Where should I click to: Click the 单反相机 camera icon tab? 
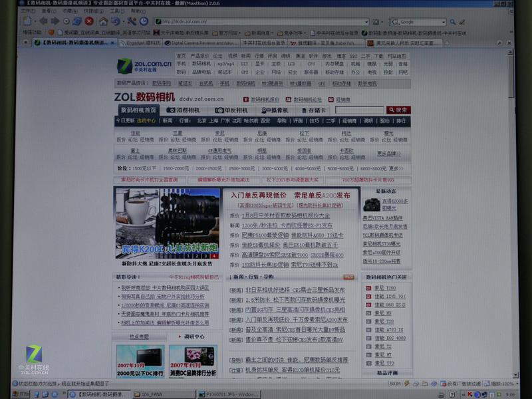pos(231,110)
